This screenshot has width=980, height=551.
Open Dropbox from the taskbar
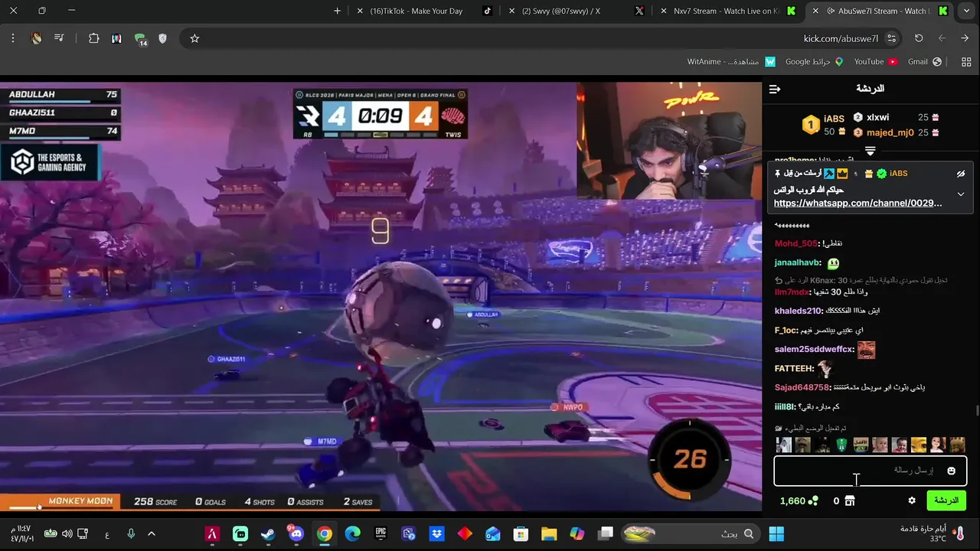click(x=436, y=533)
